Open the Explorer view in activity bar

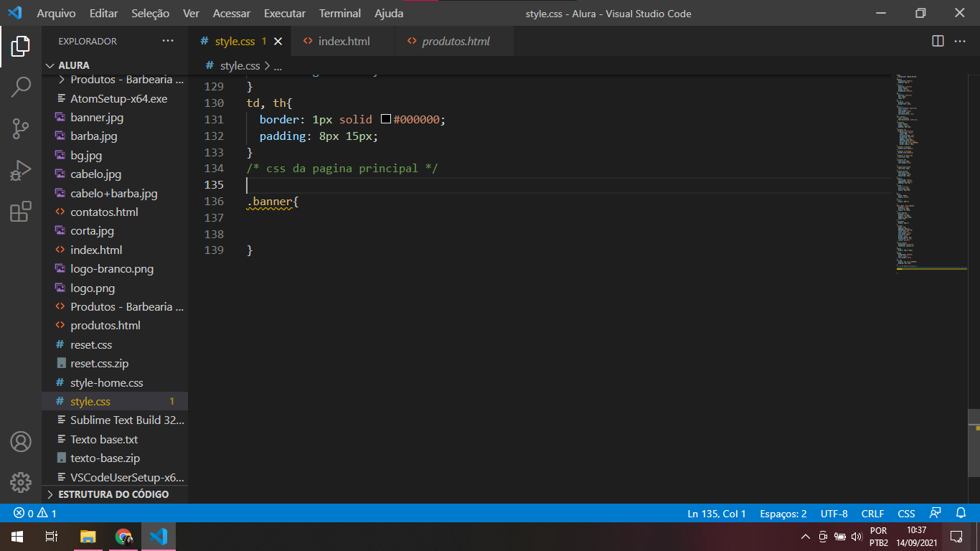(x=21, y=47)
